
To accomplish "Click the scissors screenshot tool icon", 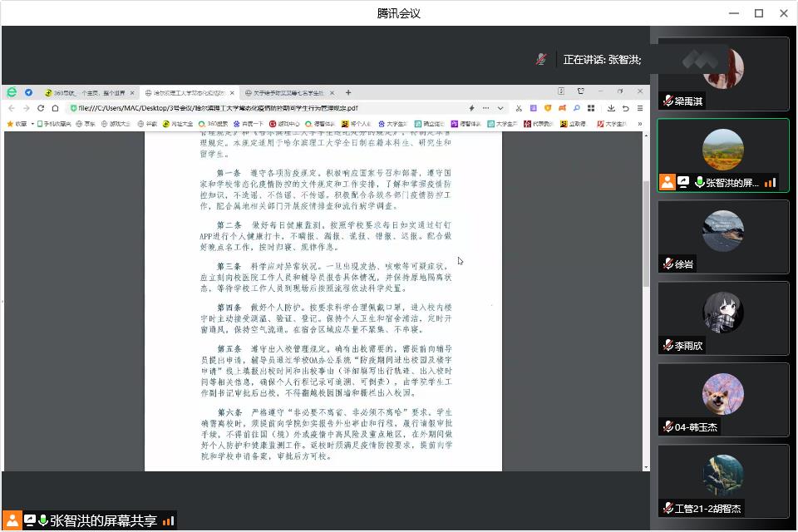I will tap(519, 108).
